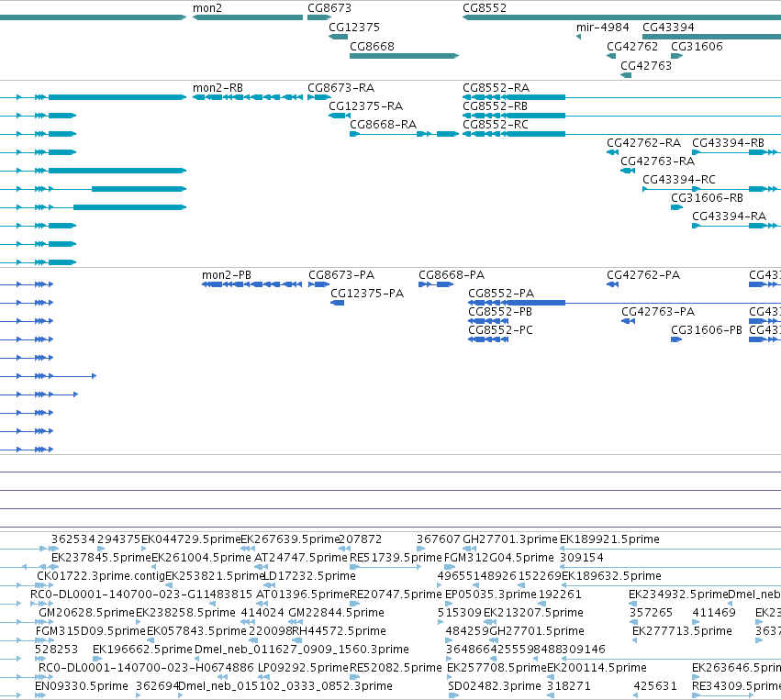Click the CG42762-RA transcript label
Viewport: 781px width, 700px height.
click(643, 143)
